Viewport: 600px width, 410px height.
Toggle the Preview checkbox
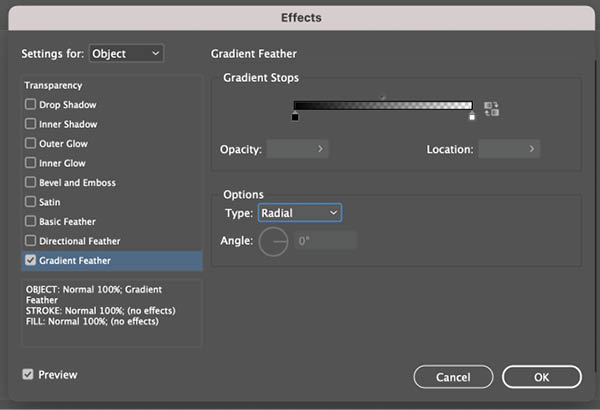point(28,374)
